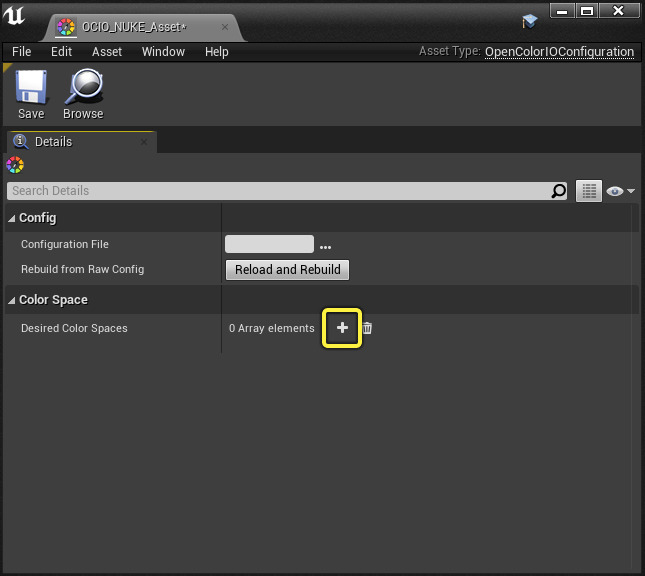Image resolution: width=645 pixels, height=576 pixels.
Task: Click the Desired Color Spaces label
Action: click(x=74, y=328)
